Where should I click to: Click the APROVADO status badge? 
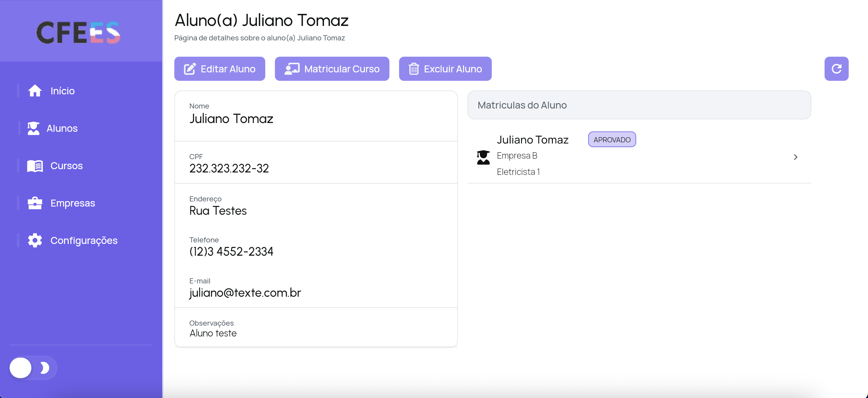coord(612,139)
